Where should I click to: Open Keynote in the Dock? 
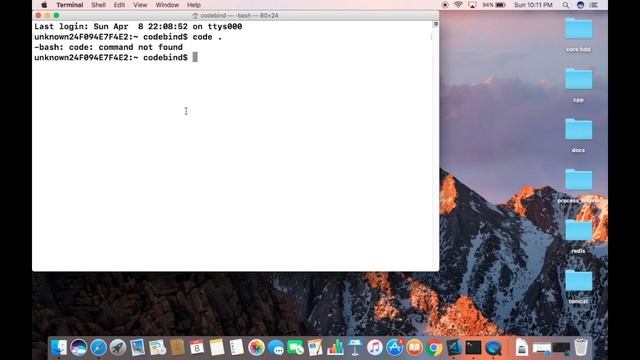(355, 348)
